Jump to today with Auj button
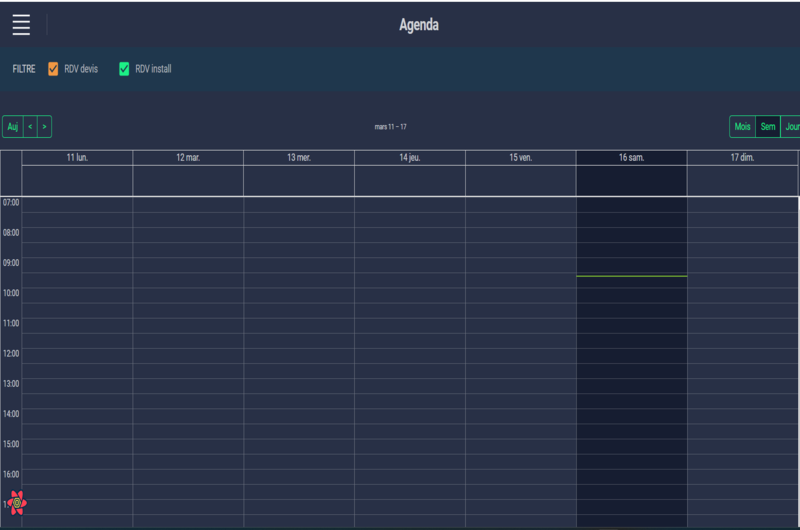Image resolution: width=800 pixels, height=530 pixels. (13, 127)
